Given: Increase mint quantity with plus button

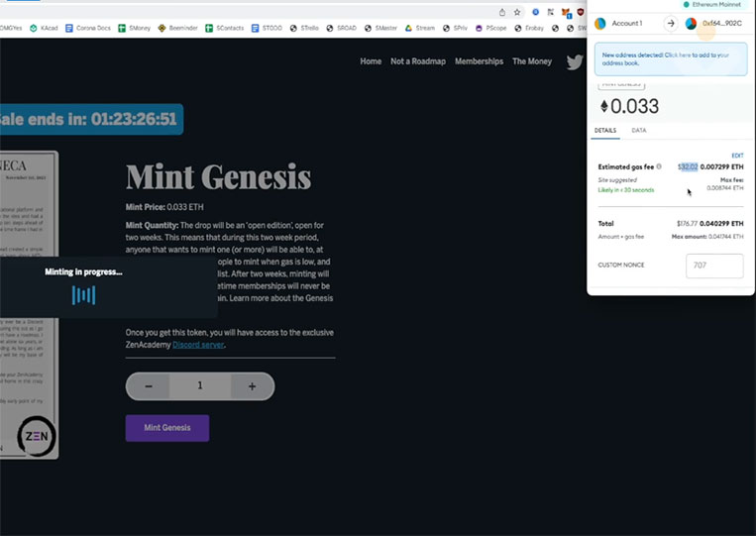Looking at the screenshot, I should 252,386.
